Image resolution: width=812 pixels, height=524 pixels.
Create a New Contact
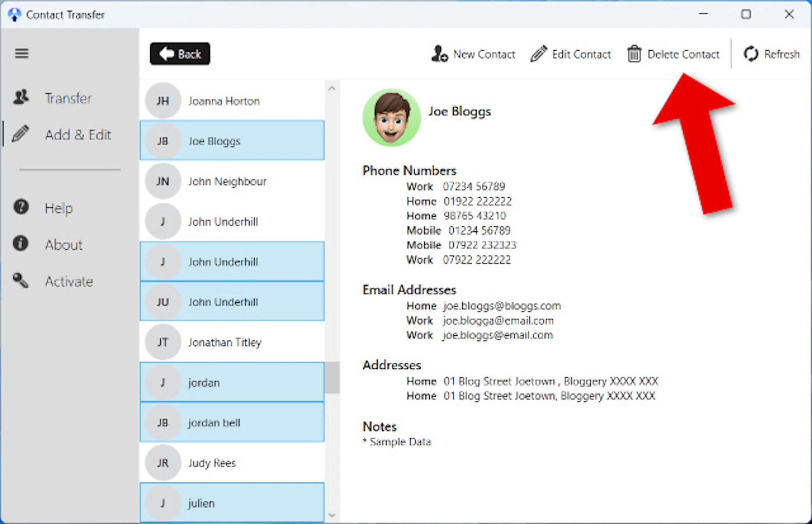(473, 54)
